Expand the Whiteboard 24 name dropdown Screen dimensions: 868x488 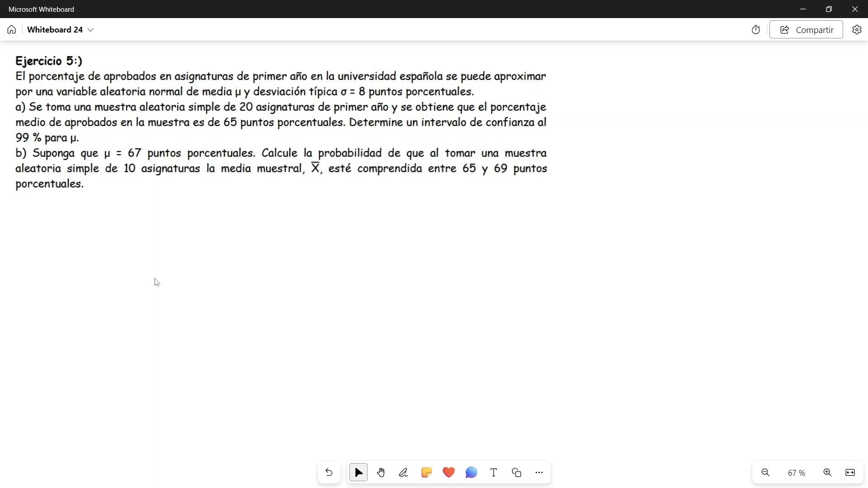click(x=91, y=30)
